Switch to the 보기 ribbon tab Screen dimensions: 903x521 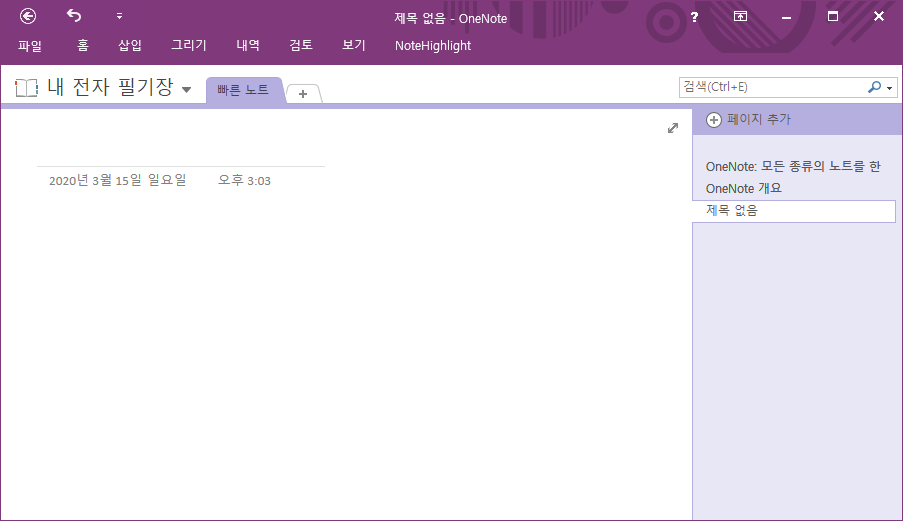click(x=354, y=45)
